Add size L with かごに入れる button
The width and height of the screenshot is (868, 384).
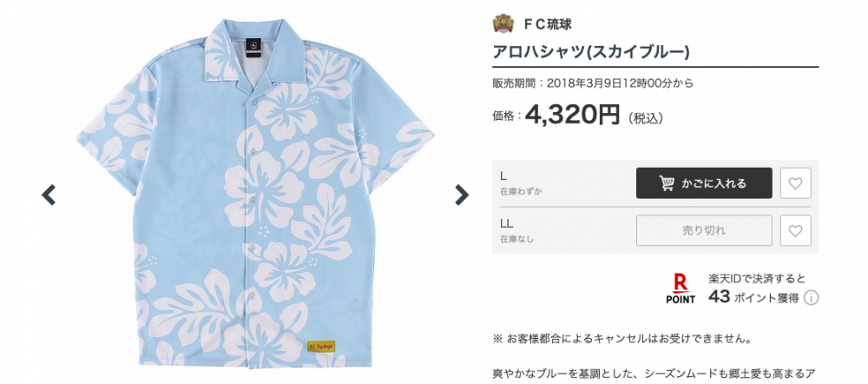[704, 182]
